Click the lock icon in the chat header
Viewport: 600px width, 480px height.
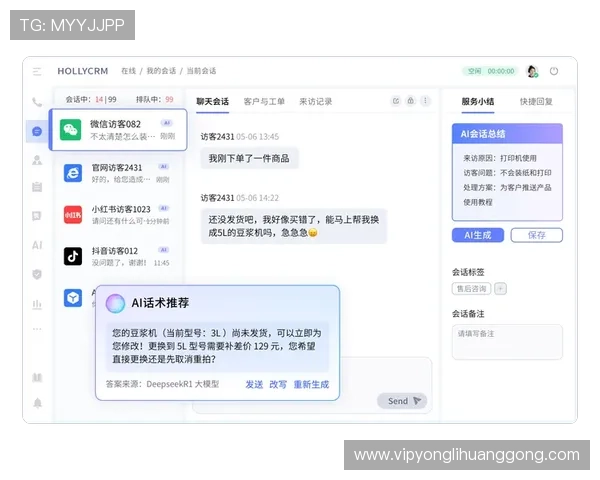411,101
